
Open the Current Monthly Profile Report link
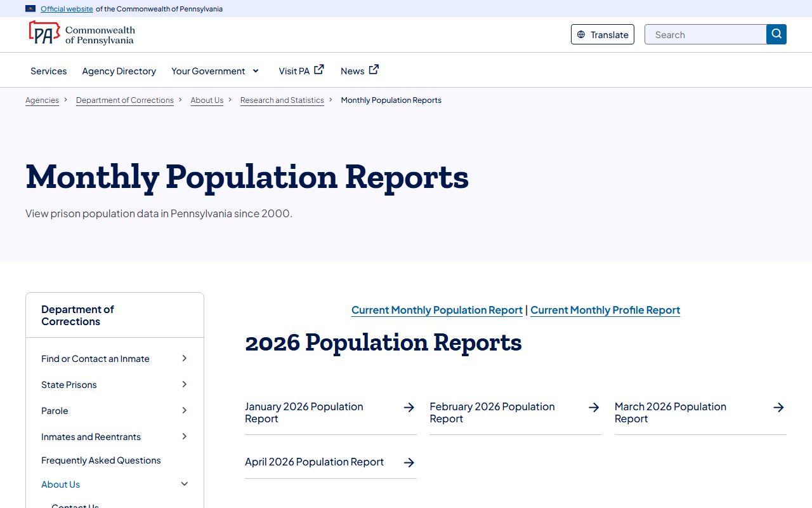pos(605,310)
